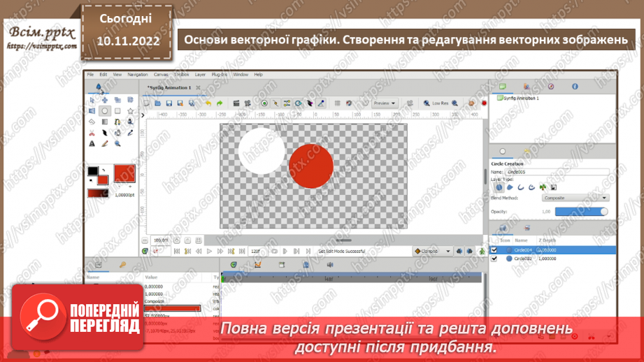Toggle the red record animation mode button
This screenshot has height=362, width=644.
click(x=484, y=103)
